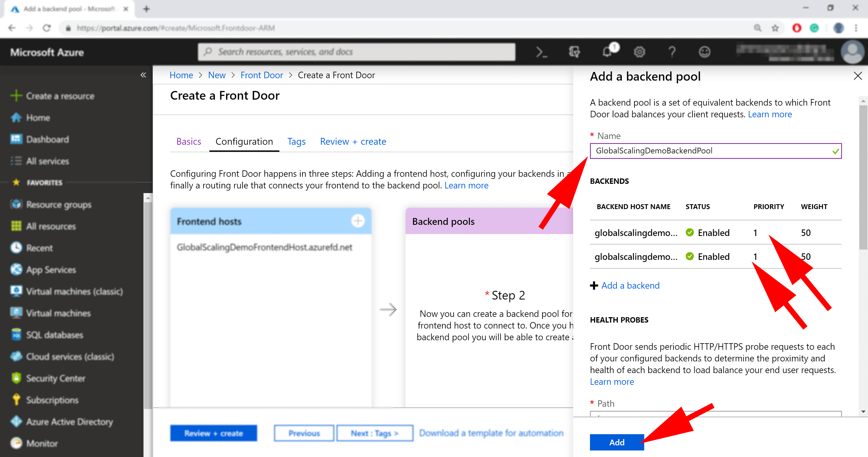Click Learn more under Health Probes
The height and width of the screenshot is (457, 868).
pos(612,382)
